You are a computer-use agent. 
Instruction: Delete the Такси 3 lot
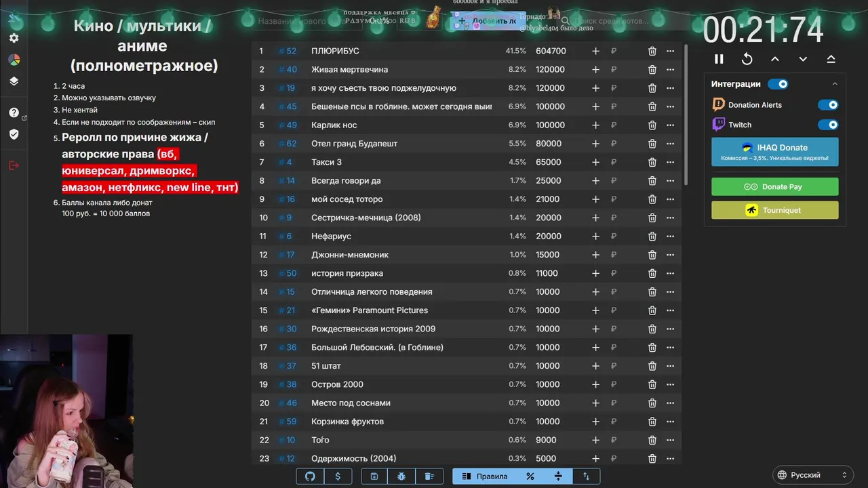pyautogui.click(x=652, y=162)
